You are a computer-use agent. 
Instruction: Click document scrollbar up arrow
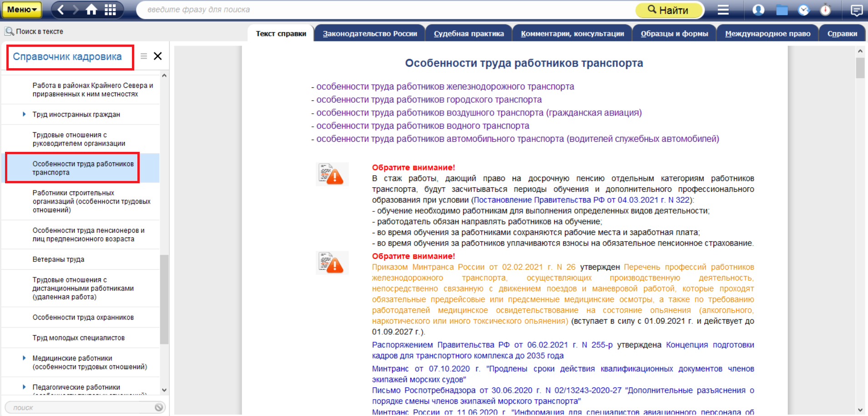click(x=860, y=51)
